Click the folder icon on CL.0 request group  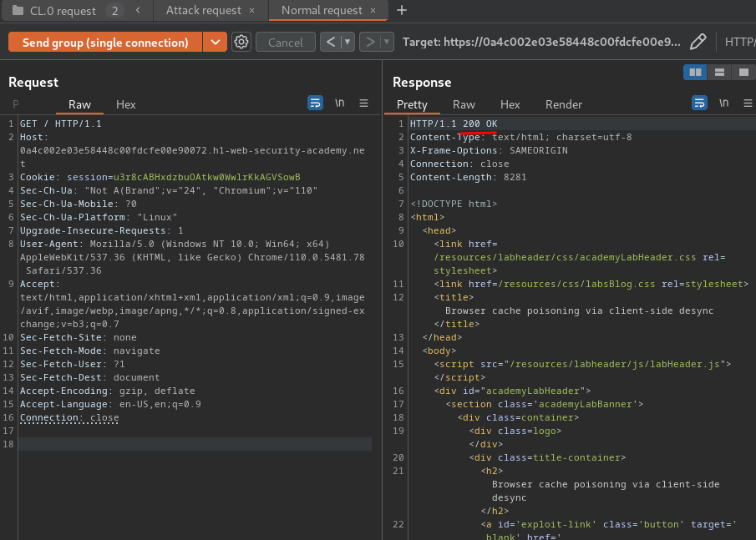pos(18,10)
